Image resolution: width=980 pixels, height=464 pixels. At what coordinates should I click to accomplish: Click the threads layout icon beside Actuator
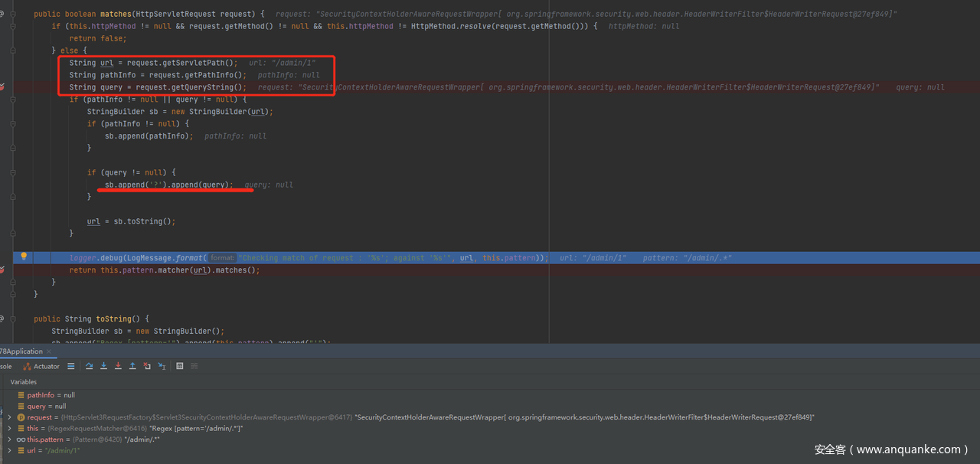(x=71, y=367)
